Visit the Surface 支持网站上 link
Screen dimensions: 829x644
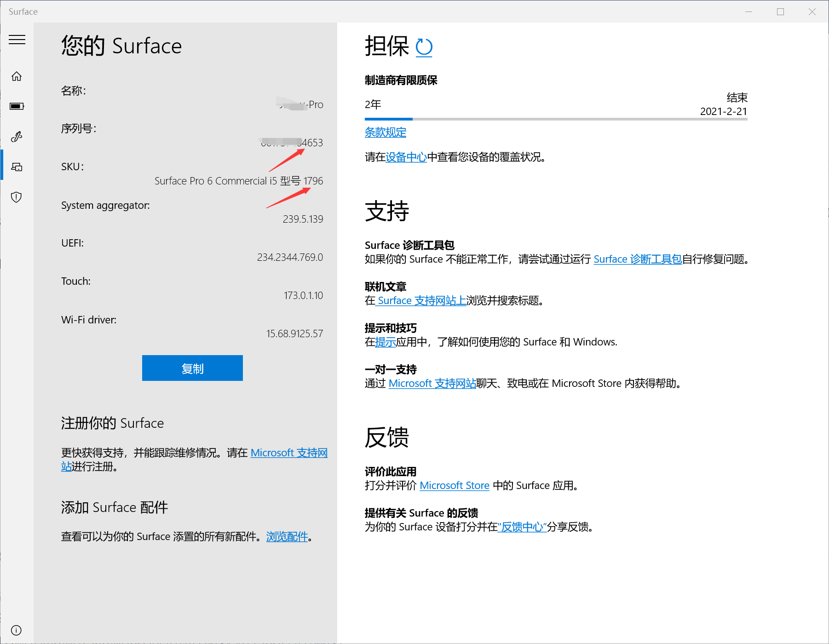[x=421, y=301]
